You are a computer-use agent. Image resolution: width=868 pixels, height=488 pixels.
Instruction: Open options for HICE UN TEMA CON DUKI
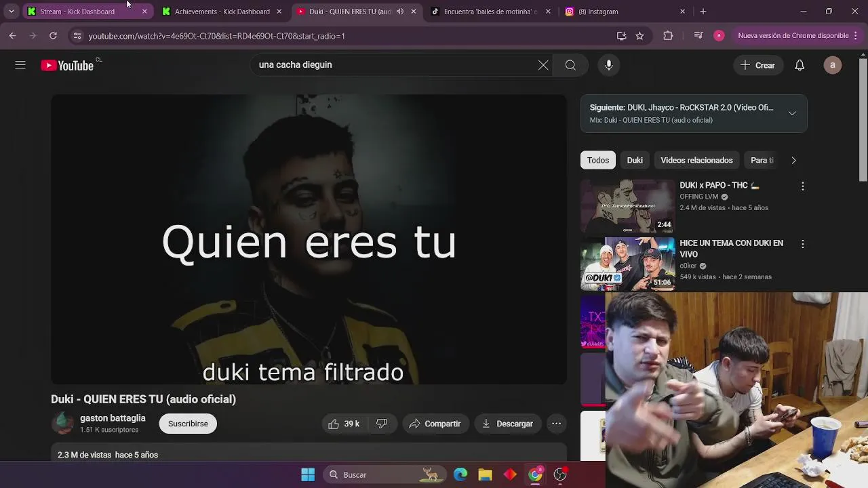tap(803, 244)
